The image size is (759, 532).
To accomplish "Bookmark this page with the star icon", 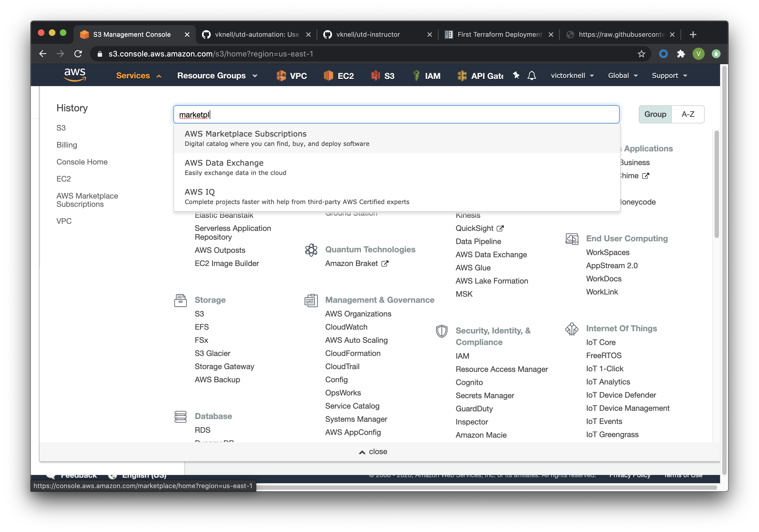I will (641, 54).
